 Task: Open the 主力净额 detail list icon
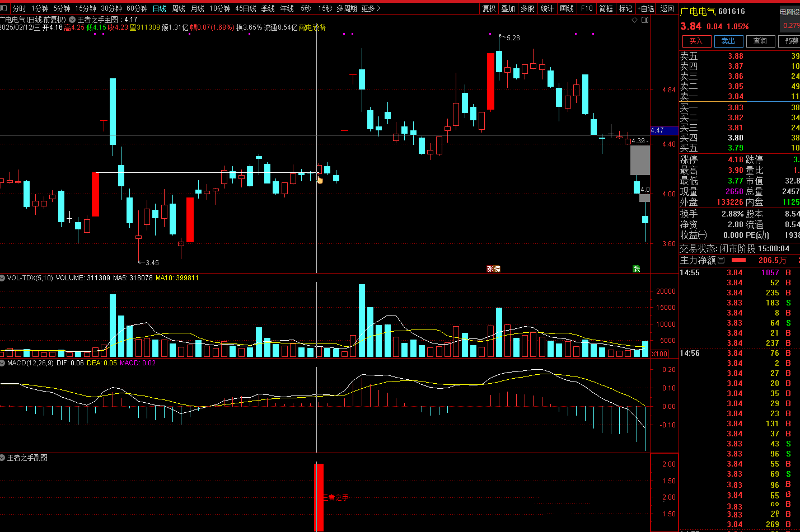[x=721, y=260]
